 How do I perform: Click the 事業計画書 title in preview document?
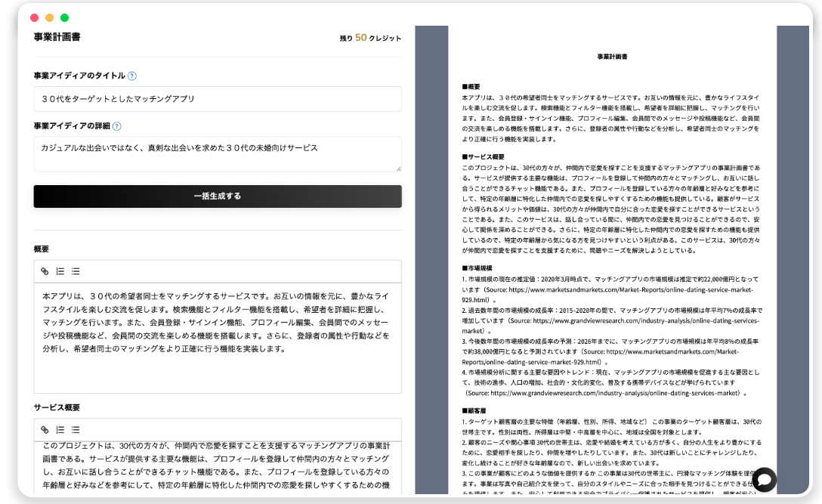612,57
